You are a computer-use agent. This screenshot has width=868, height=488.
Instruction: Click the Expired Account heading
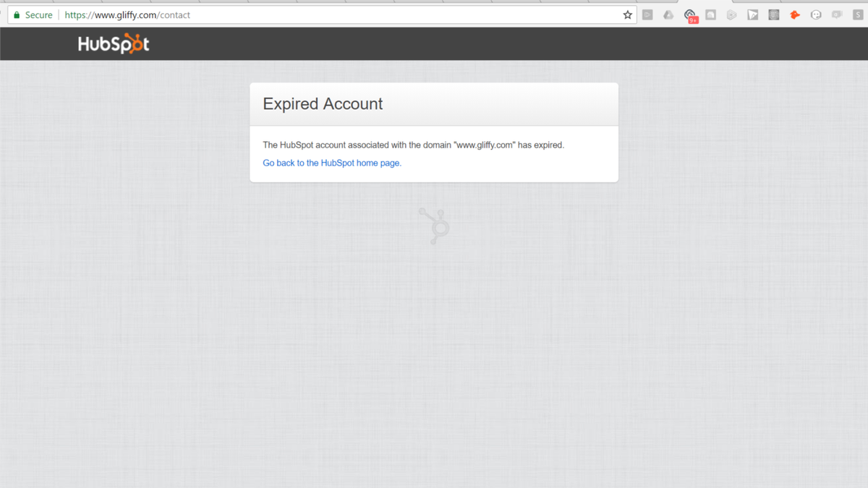tap(323, 103)
